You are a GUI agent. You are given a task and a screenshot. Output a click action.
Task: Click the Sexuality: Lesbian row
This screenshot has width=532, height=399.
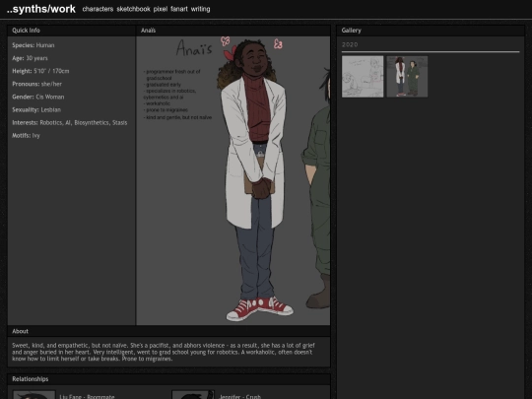click(x=36, y=109)
